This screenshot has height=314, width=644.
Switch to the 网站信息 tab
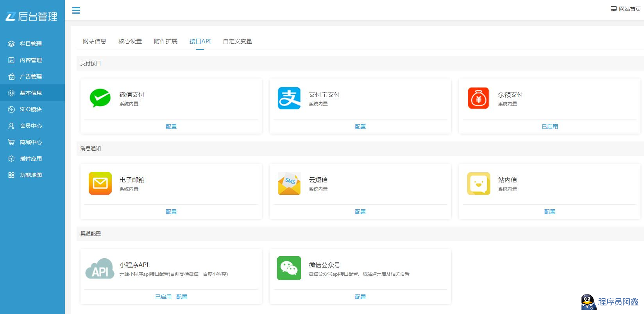[95, 41]
